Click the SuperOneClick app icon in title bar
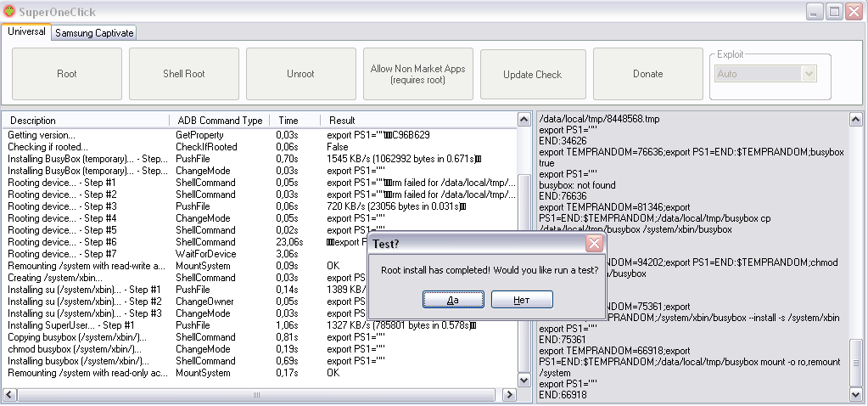The image size is (868, 406). [9, 12]
